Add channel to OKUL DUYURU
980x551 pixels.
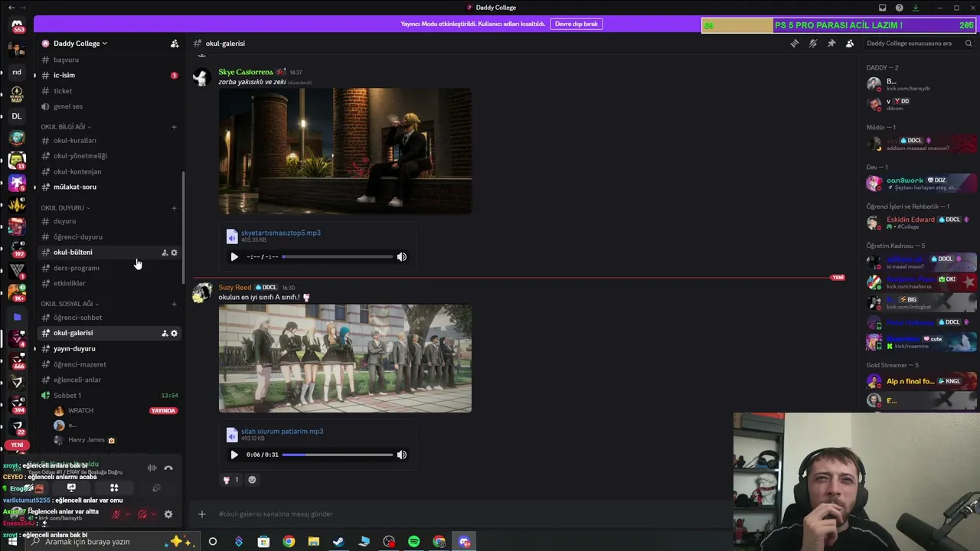[x=174, y=208]
